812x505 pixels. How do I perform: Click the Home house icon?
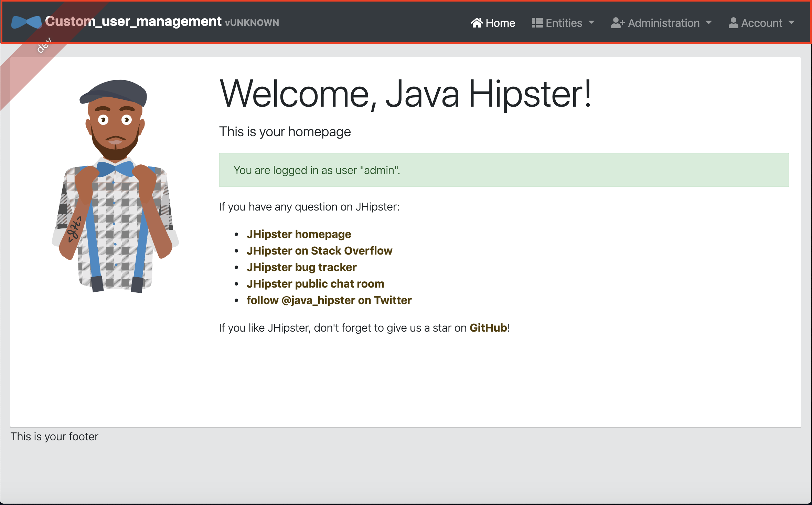click(477, 23)
